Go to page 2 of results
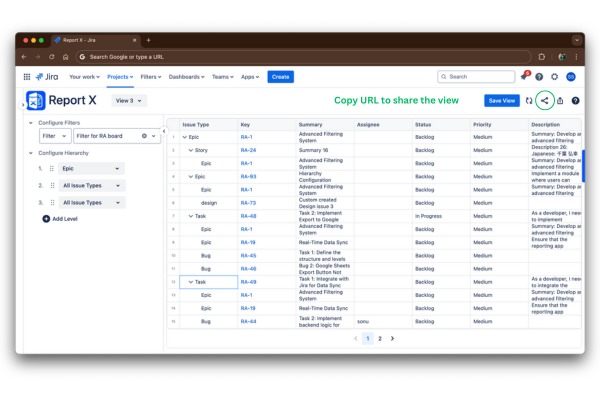Viewport: 600px width, 400px height. point(380,339)
